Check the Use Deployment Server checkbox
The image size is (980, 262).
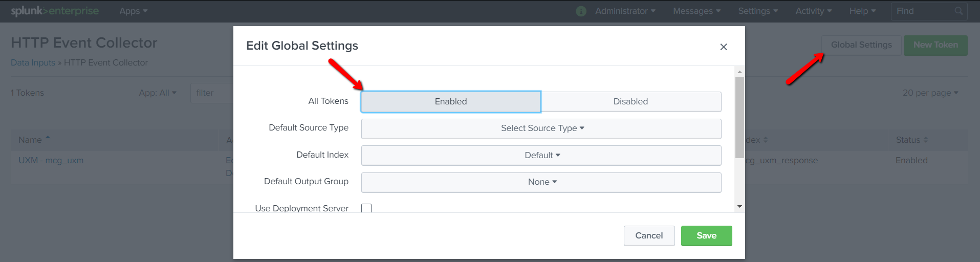click(366, 208)
